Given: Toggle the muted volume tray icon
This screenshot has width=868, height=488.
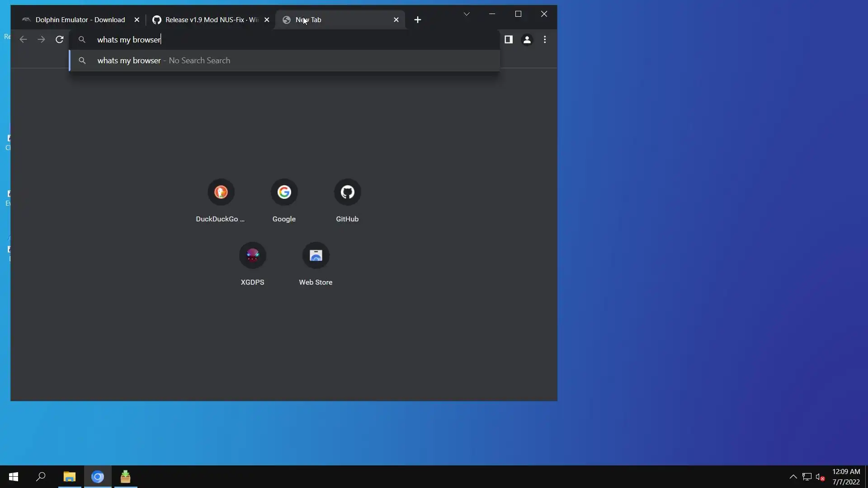Looking at the screenshot, I should tap(820, 477).
